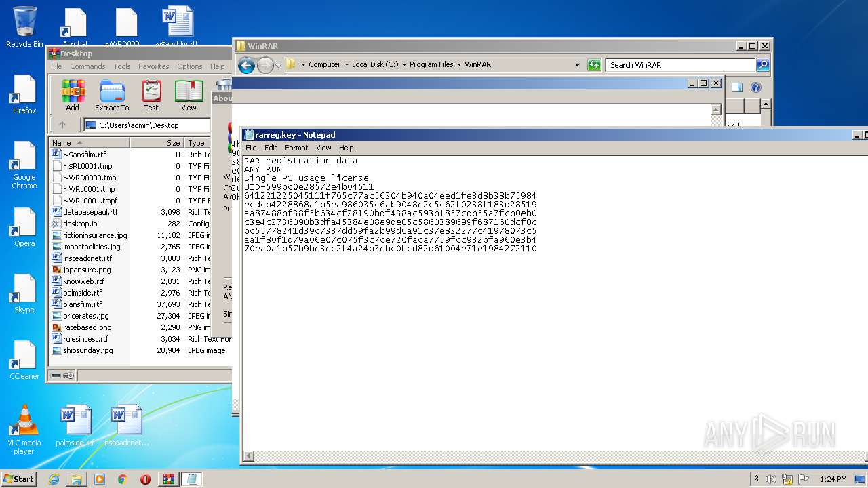
Task: Open the Recycle Bin desktop icon
Action: point(24,27)
